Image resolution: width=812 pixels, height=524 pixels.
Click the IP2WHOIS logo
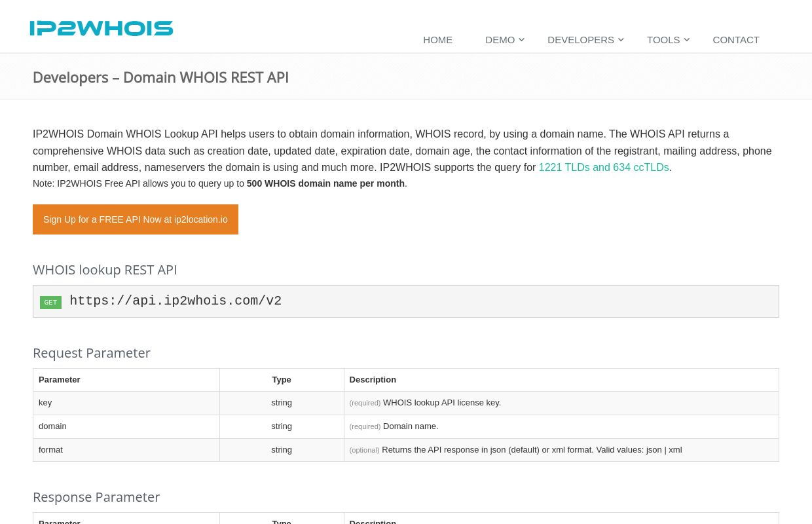pos(101,28)
